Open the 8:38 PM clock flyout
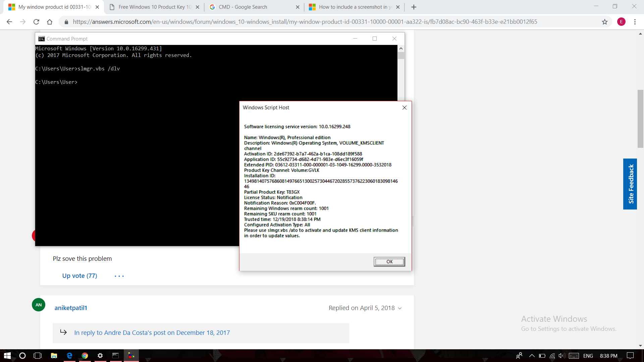The image size is (644, 362). (608, 356)
